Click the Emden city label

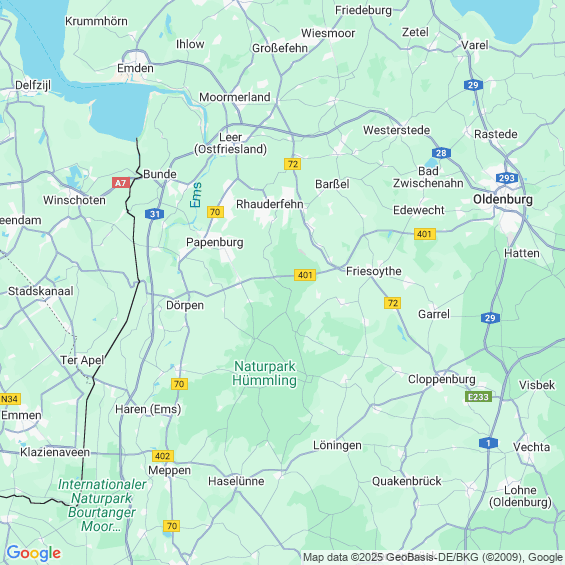pyautogui.click(x=135, y=68)
